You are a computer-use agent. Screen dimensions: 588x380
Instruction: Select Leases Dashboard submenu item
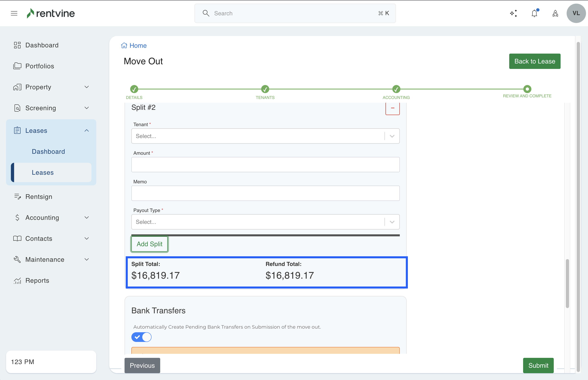click(x=48, y=152)
